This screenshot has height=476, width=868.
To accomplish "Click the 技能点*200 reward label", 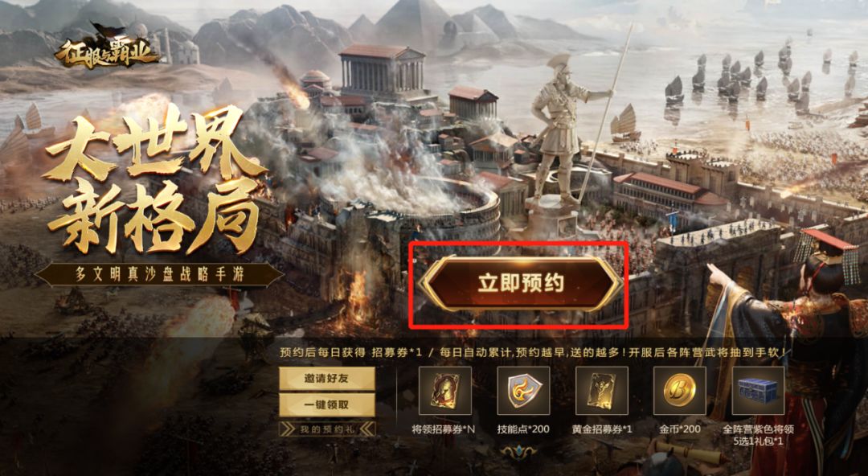I will (523, 429).
